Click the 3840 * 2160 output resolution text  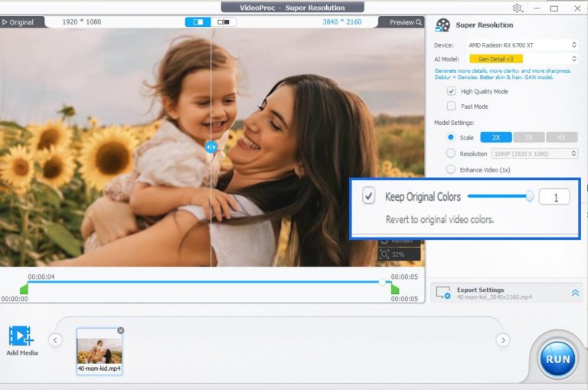tap(342, 22)
